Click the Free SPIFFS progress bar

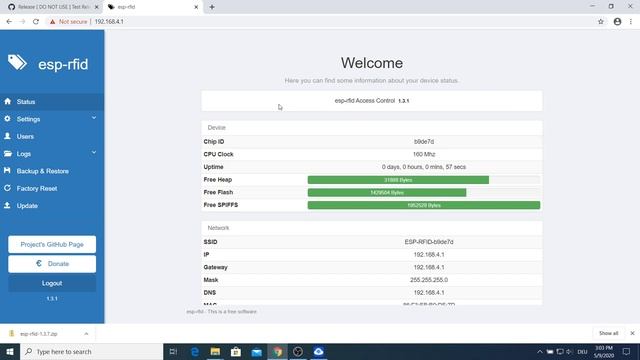(x=424, y=205)
